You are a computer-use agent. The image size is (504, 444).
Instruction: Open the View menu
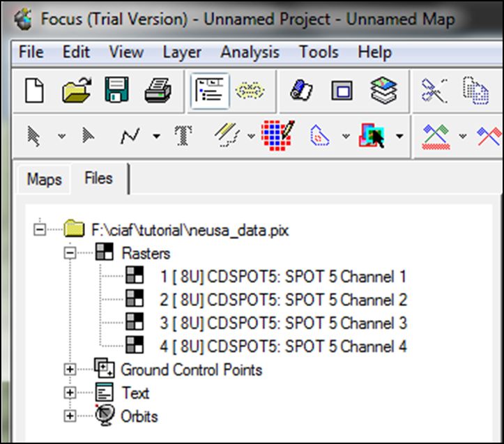pos(126,52)
